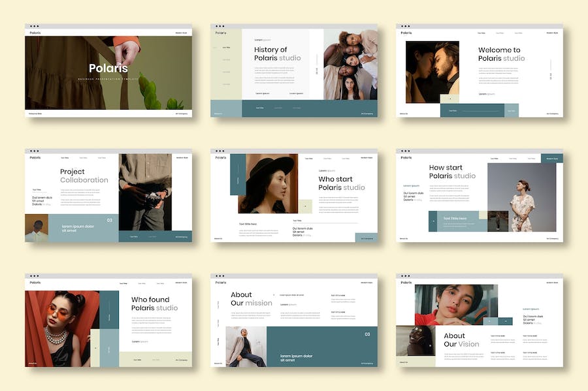This screenshot has height=391, width=588.
Task: Click the 03 number on About Our mission slide
Action: tap(367, 334)
